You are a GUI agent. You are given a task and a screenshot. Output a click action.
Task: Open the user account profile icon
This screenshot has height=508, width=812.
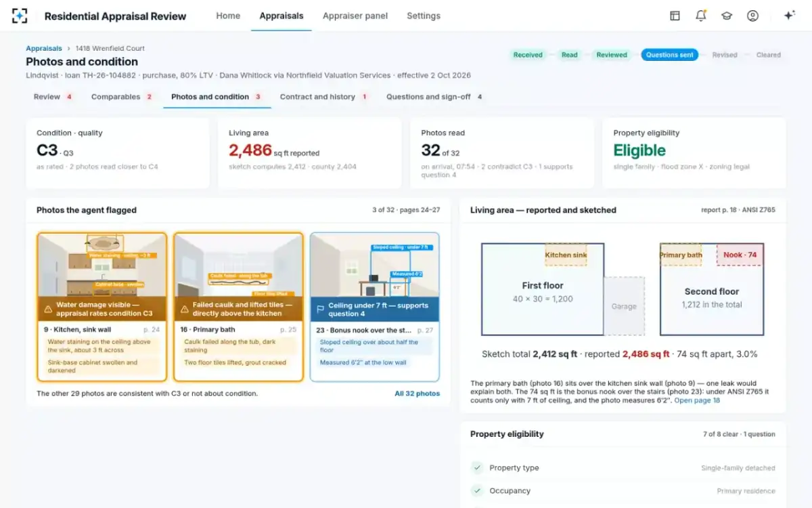752,16
